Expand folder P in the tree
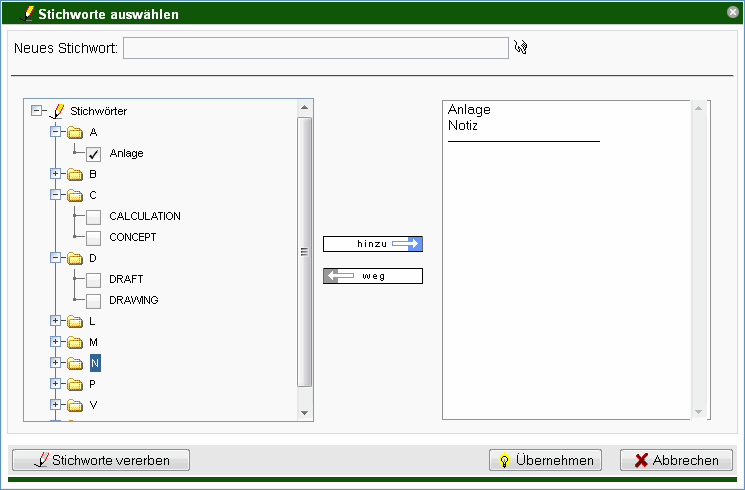The width and height of the screenshot is (745, 490). point(56,384)
